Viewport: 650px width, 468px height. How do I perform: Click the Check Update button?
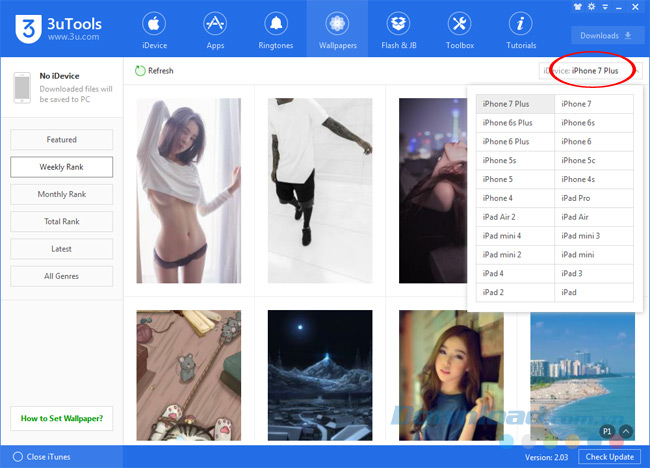609,457
